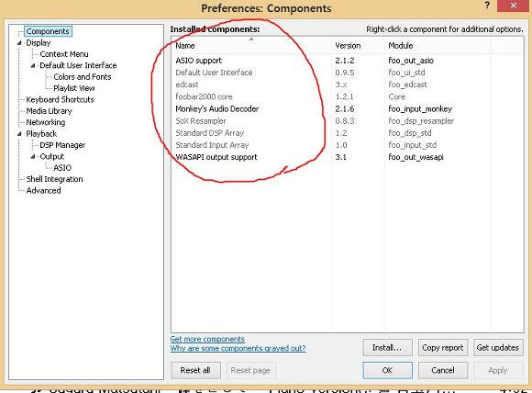Image resolution: width=532 pixels, height=393 pixels.
Task: Click the help question mark icon
Action: tap(487, 6)
